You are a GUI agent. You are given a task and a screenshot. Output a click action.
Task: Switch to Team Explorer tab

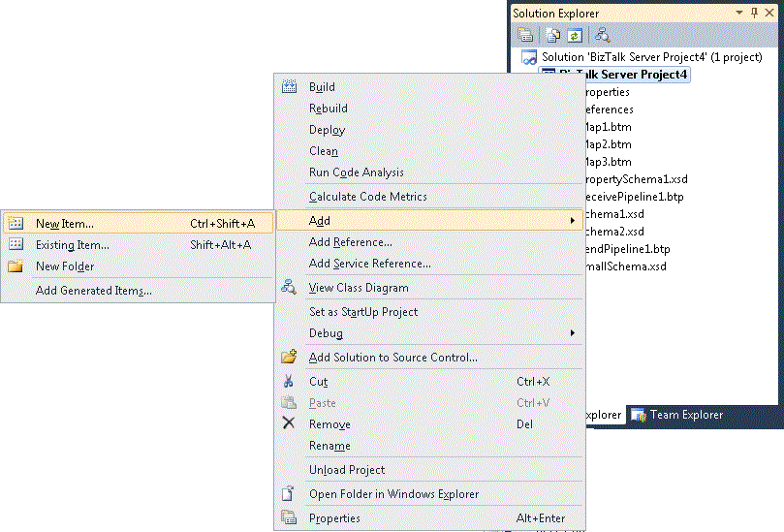677,415
